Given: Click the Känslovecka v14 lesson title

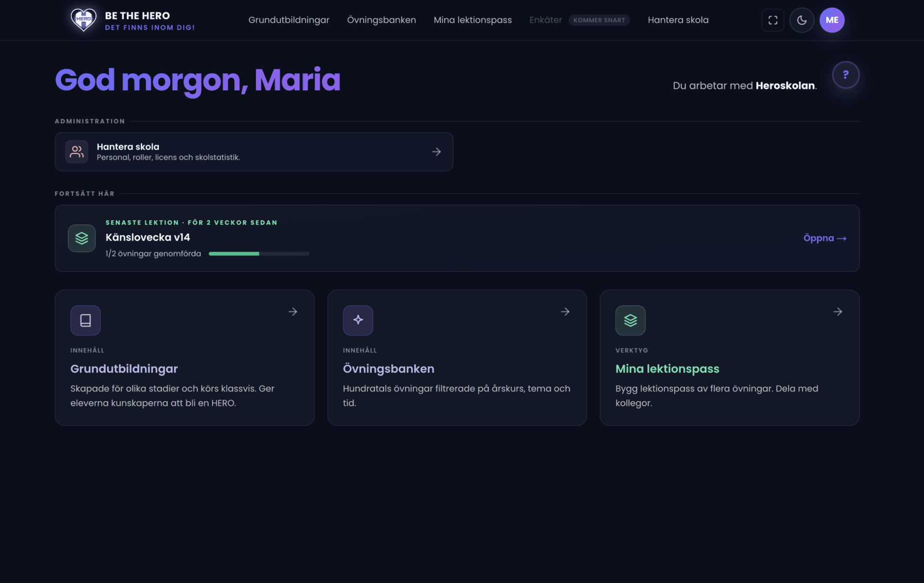Looking at the screenshot, I should pos(148,237).
